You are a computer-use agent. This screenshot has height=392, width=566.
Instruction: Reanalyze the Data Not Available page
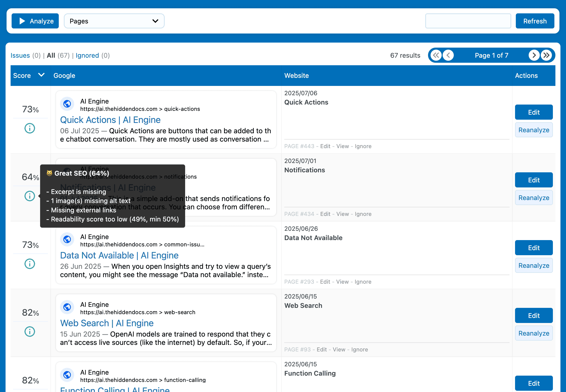pos(534,266)
